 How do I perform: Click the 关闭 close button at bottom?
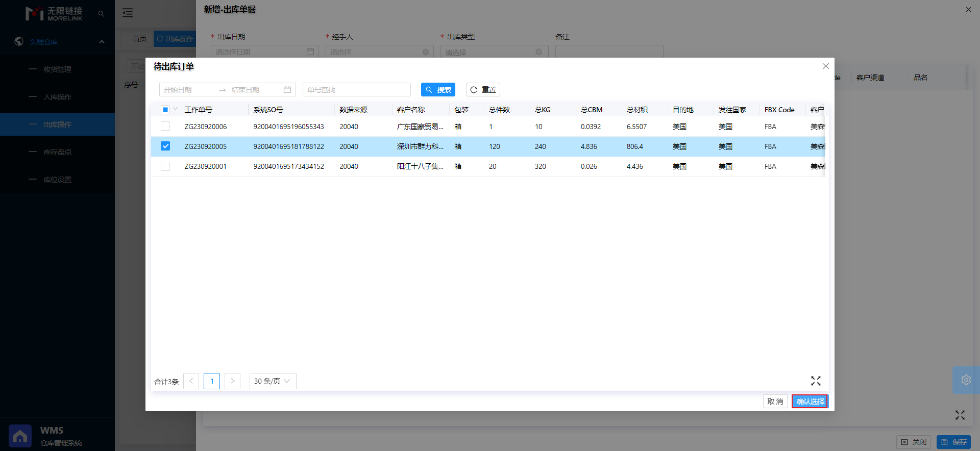click(914, 442)
